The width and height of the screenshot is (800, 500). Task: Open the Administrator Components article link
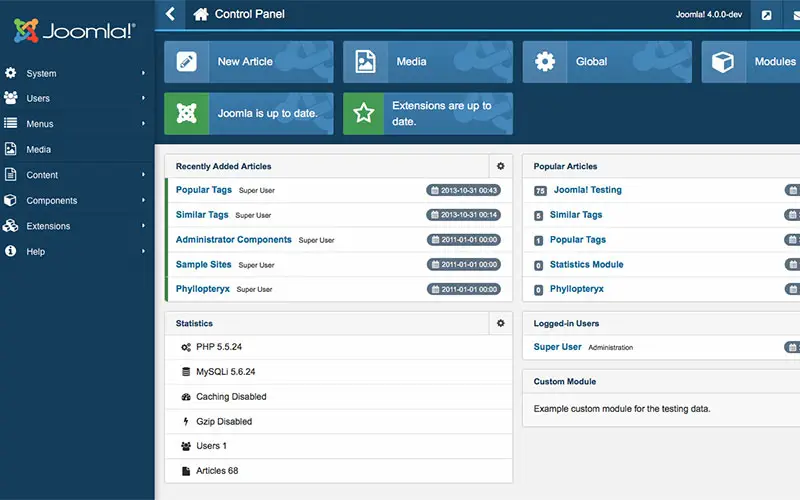[x=234, y=239]
